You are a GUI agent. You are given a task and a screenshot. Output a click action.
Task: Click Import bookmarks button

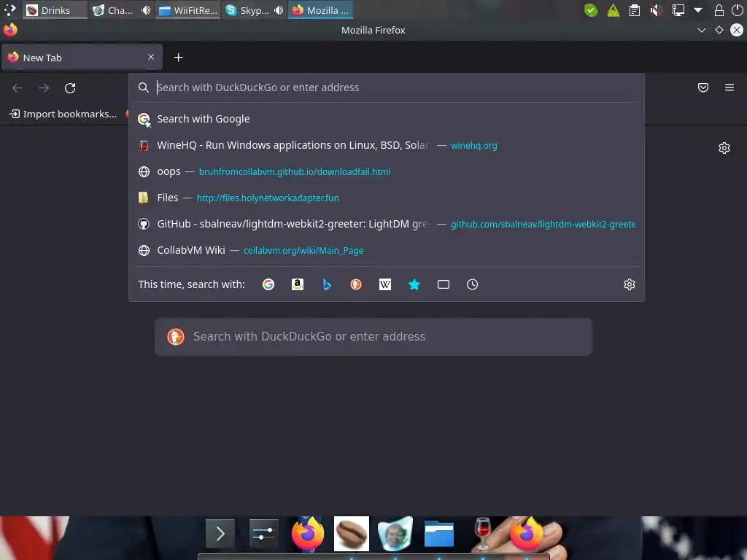(63, 114)
